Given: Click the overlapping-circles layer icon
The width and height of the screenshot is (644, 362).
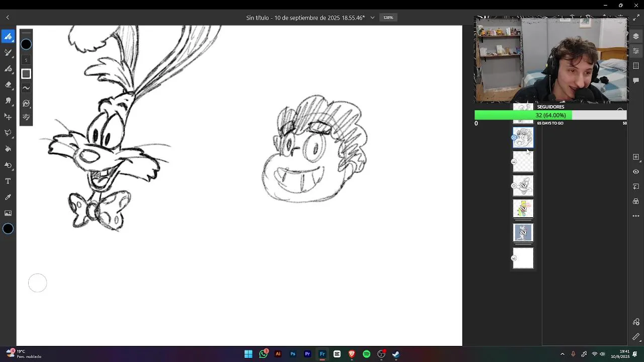Looking at the screenshot, I should click(x=636, y=201).
